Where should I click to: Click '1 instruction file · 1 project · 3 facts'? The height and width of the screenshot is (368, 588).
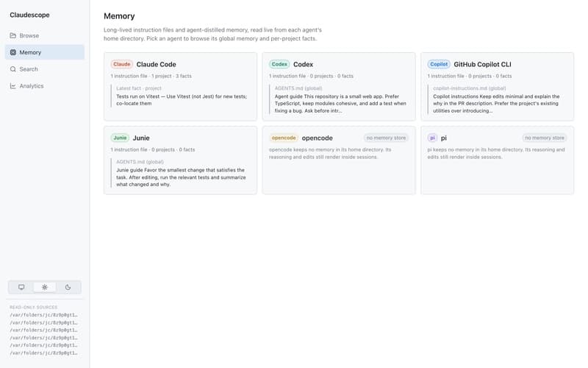point(151,76)
